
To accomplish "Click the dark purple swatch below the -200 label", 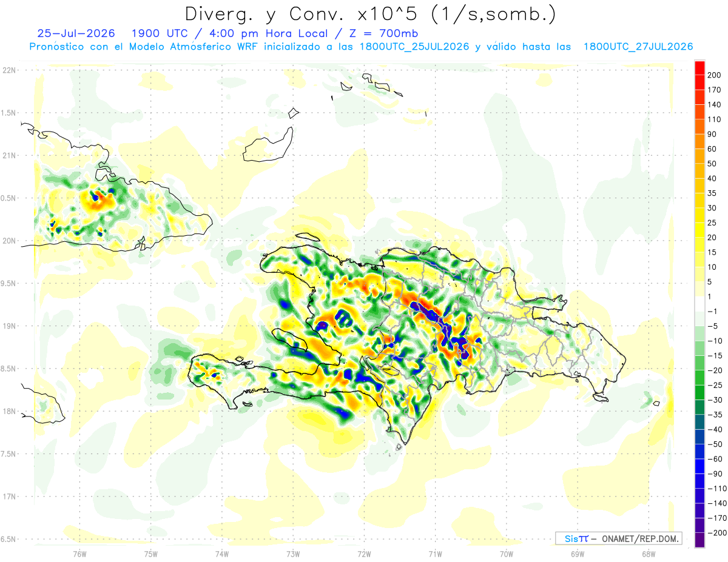I will coord(699,540).
